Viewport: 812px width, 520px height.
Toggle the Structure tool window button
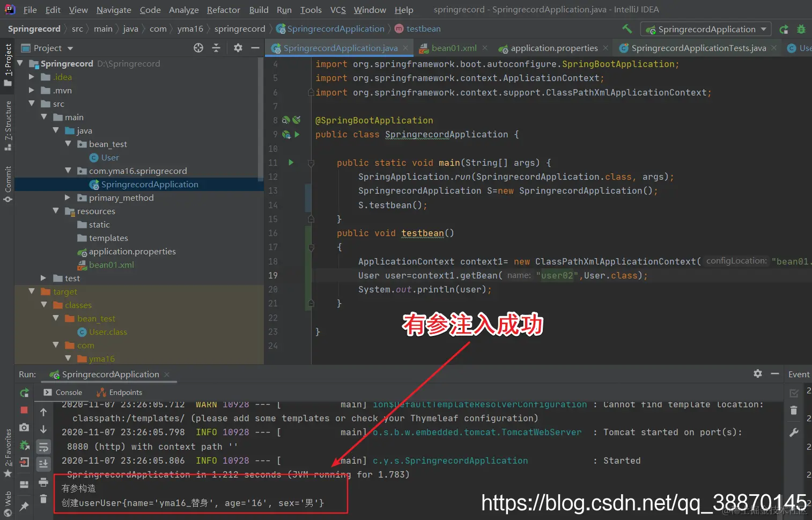(x=8, y=126)
